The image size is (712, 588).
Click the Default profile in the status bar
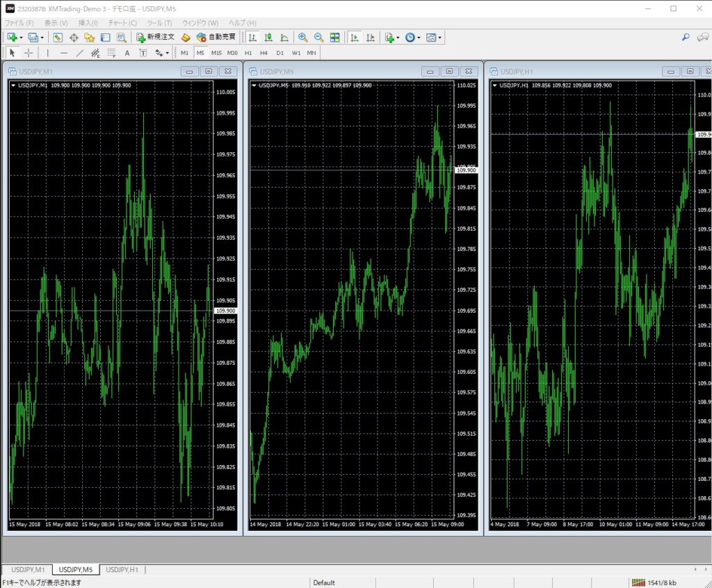tap(324, 582)
